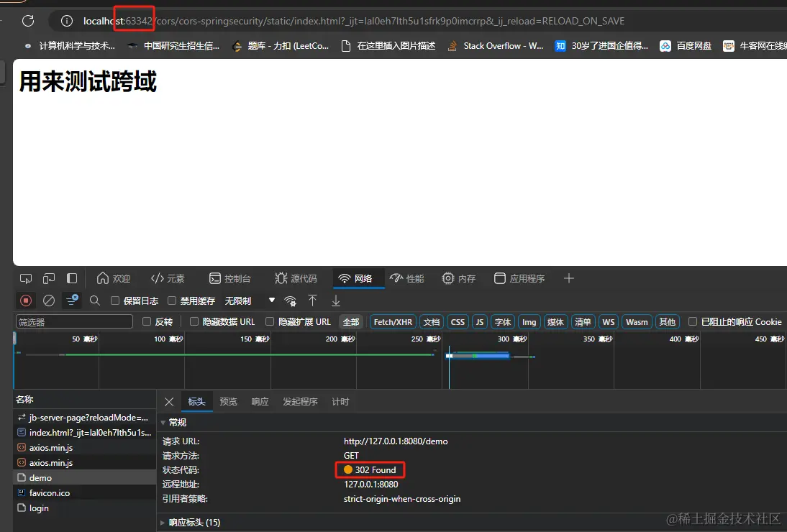Image resolution: width=787 pixels, height=532 pixels.
Task: Filter by 字体 type
Action: tap(502, 322)
